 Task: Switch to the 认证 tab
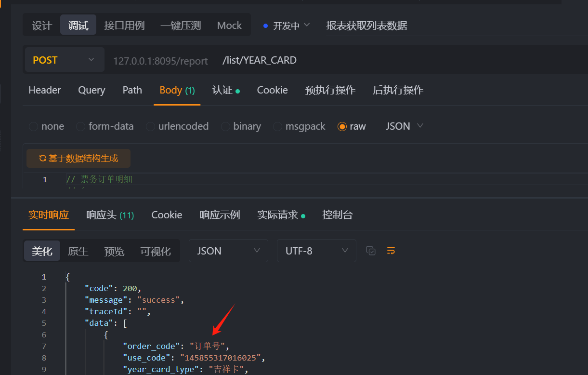226,90
